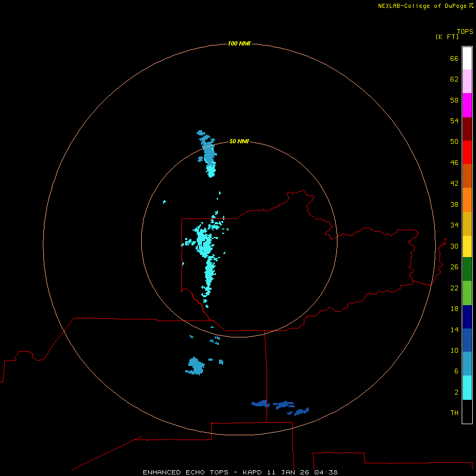476x476 pixels.
Task: Click the 30 legend value
Action: click(x=454, y=246)
